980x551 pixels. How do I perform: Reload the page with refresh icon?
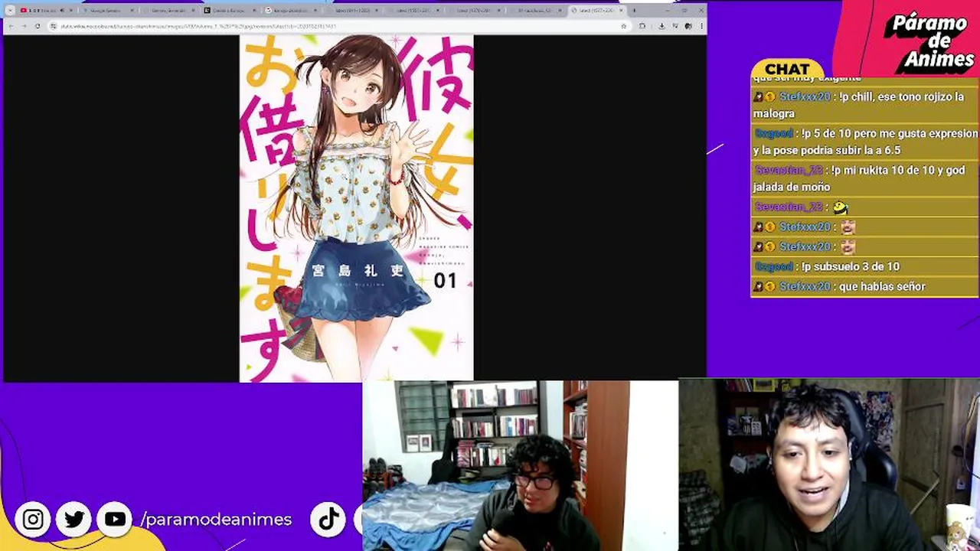[38, 26]
